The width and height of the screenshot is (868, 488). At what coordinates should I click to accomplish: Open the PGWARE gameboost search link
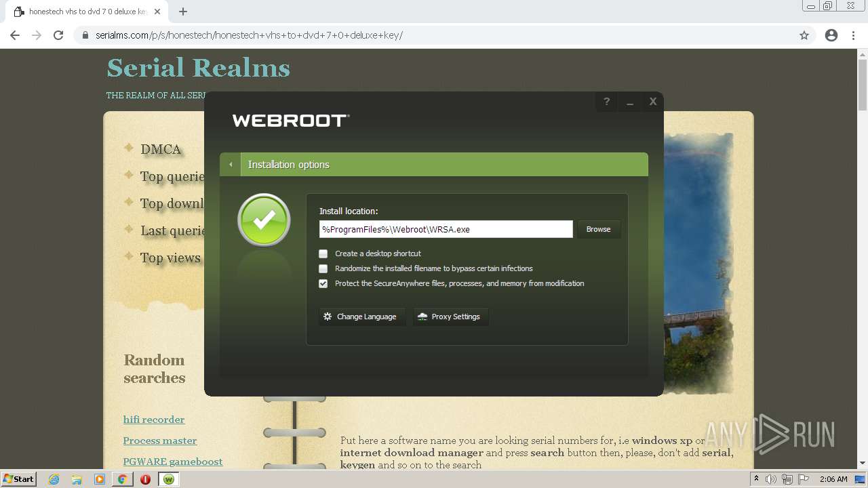coord(173,462)
